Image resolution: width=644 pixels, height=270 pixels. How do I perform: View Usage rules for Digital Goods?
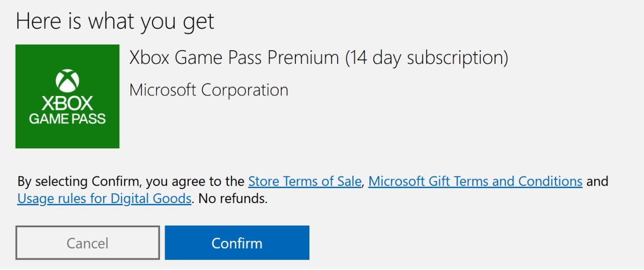104,199
